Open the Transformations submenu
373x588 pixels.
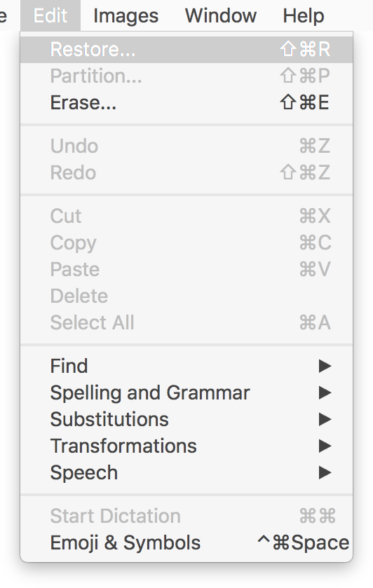(186, 446)
